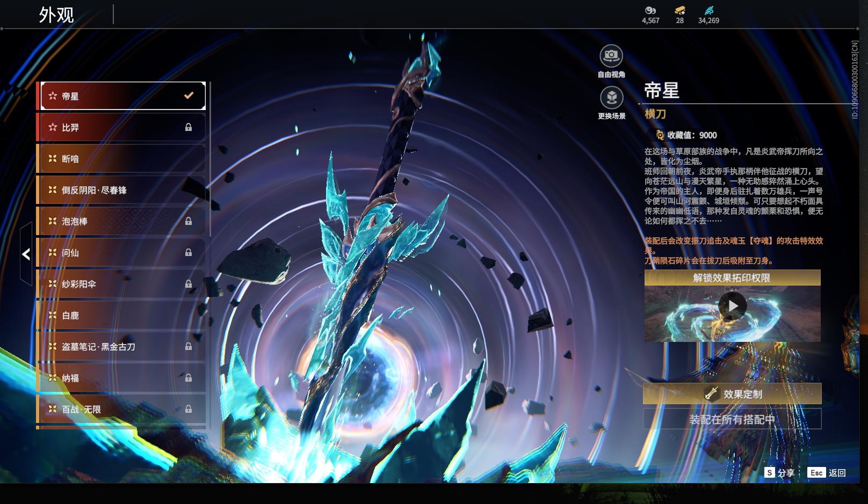Click the 帝星 title in details panel
Screen dimensions: 868x504
click(x=662, y=90)
